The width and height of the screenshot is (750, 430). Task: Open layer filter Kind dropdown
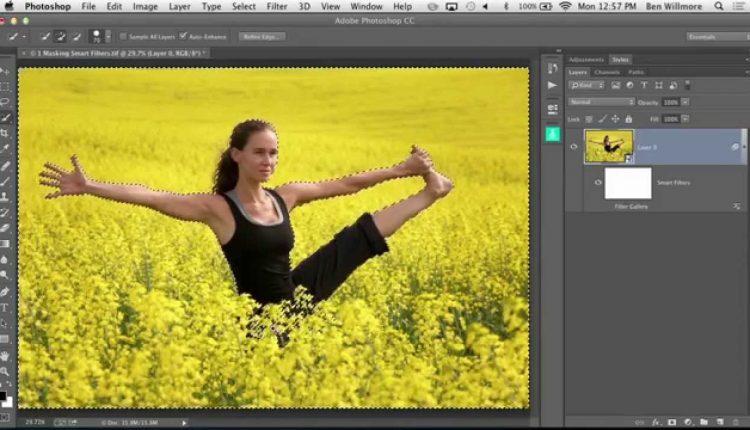point(587,85)
